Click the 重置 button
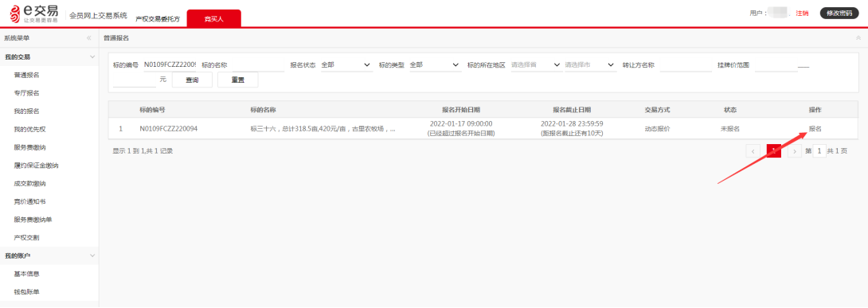The width and height of the screenshot is (868, 308). (237, 80)
